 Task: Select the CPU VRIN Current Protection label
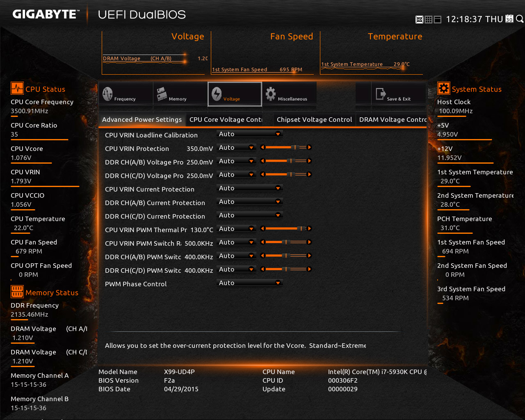(x=150, y=189)
